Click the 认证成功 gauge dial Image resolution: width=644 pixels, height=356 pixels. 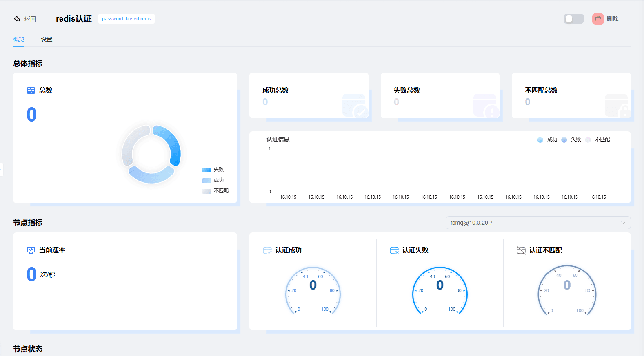[x=313, y=291]
